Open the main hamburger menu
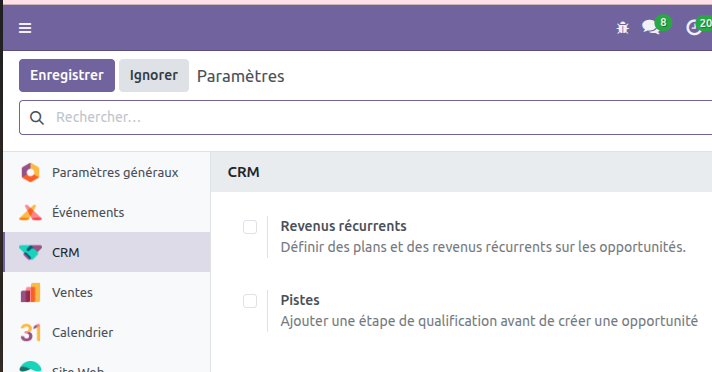The height and width of the screenshot is (372, 712). 25,28
